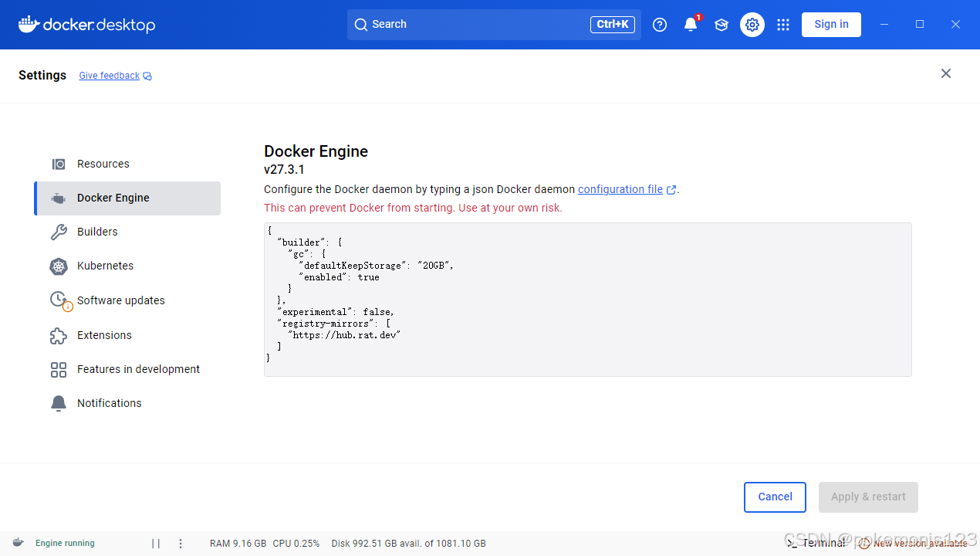Click the Extensions puzzle piece icon

tap(59, 336)
